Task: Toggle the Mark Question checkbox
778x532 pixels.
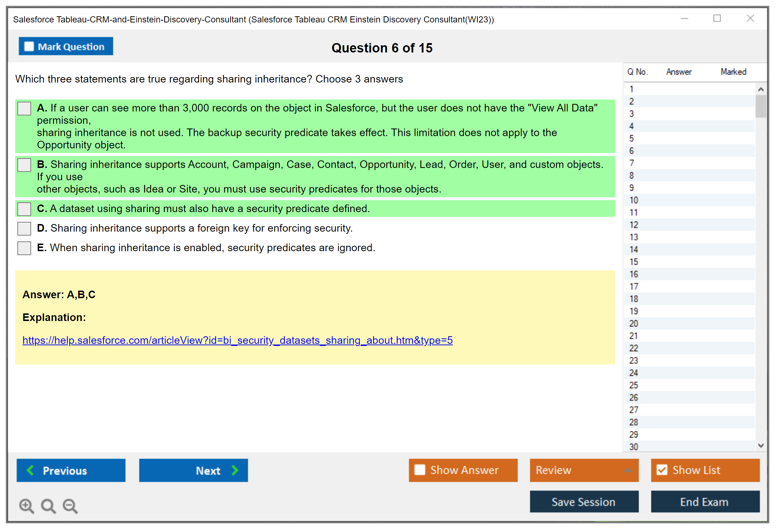Action: point(29,46)
